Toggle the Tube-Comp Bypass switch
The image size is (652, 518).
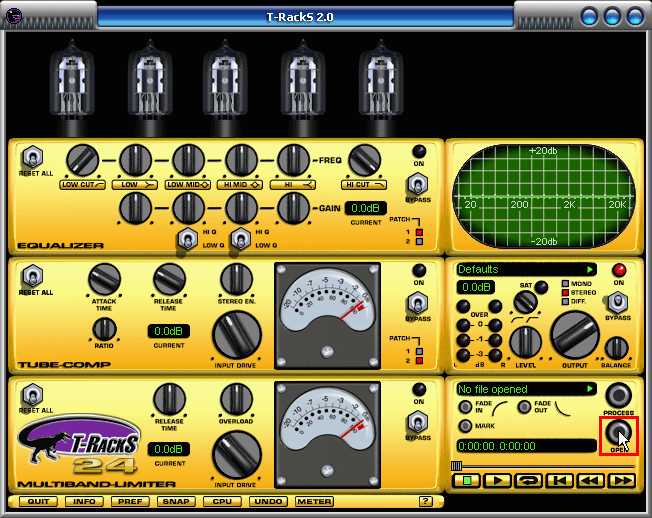[x=418, y=303]
